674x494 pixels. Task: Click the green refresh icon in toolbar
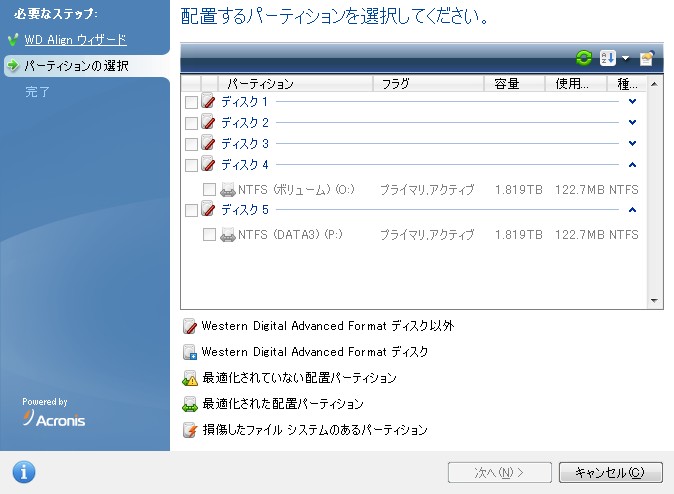click(584, 58)
